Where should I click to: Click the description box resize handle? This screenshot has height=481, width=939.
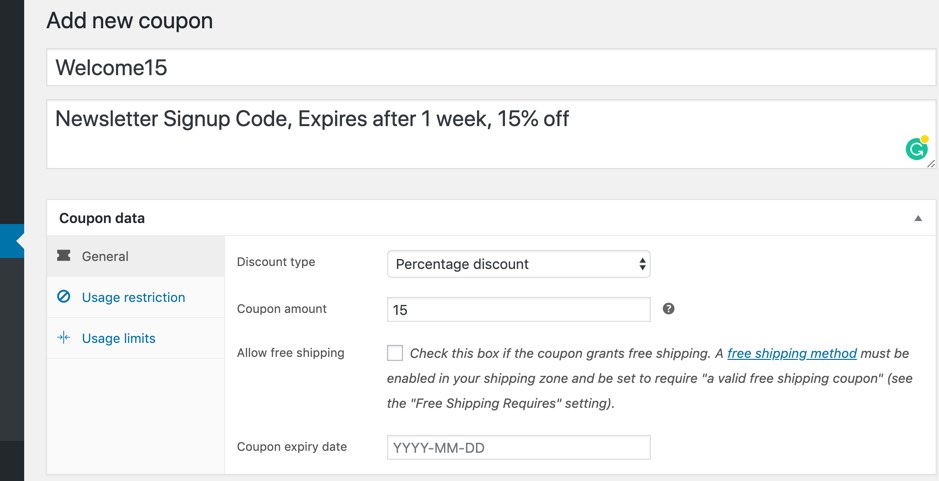(x=932, y=163)
